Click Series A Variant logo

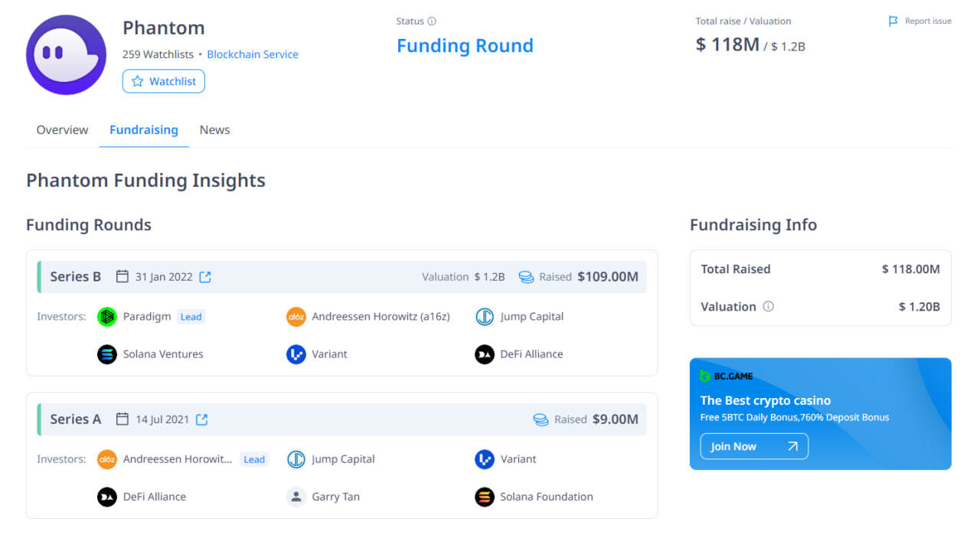[x=485, y=459]
